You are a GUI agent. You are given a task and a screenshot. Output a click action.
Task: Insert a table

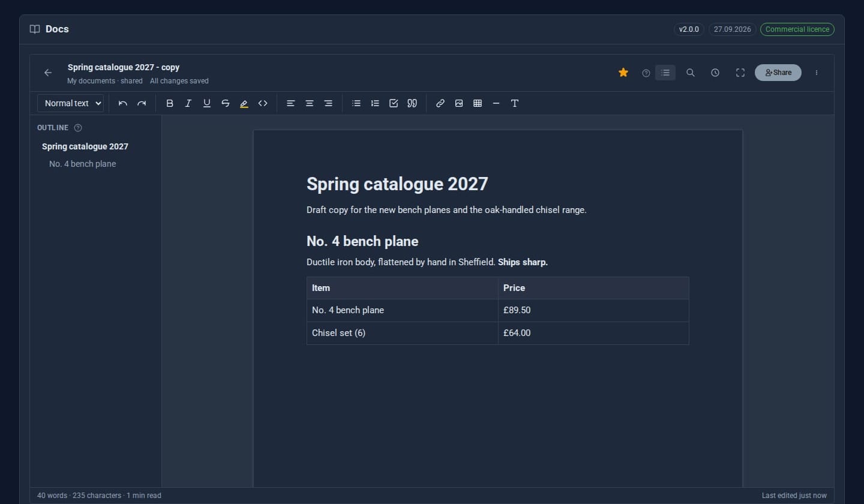pos(478,103)
